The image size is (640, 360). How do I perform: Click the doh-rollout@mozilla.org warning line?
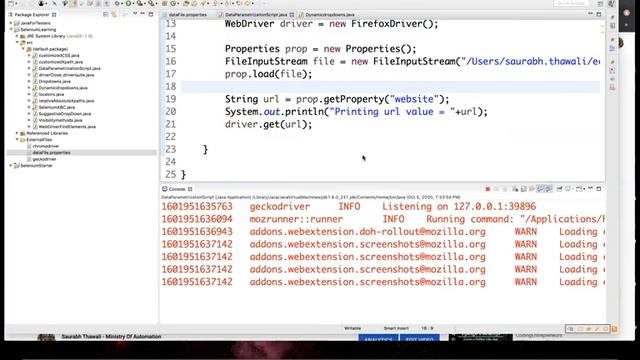click(383, 232)
